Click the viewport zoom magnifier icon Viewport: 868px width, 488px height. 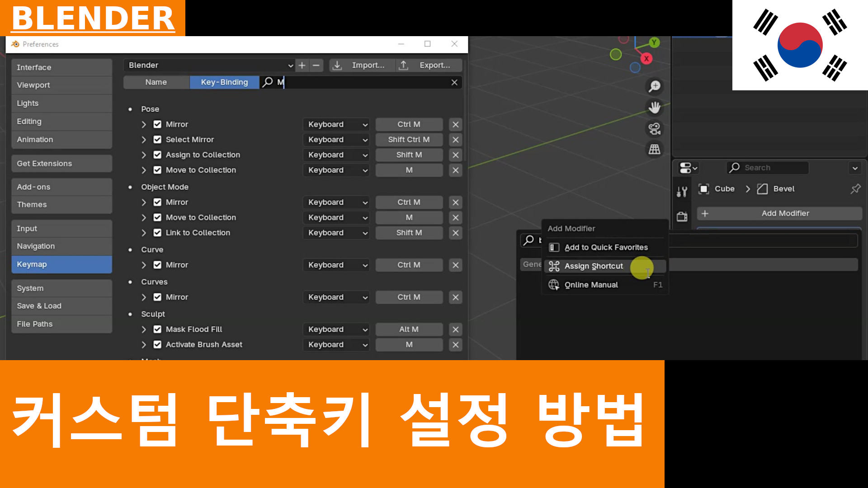(654, 86)
